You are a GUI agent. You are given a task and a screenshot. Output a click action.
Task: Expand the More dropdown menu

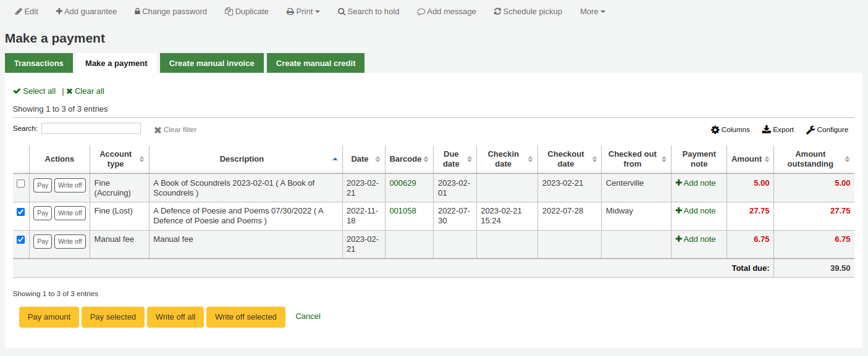coord(591,11)
